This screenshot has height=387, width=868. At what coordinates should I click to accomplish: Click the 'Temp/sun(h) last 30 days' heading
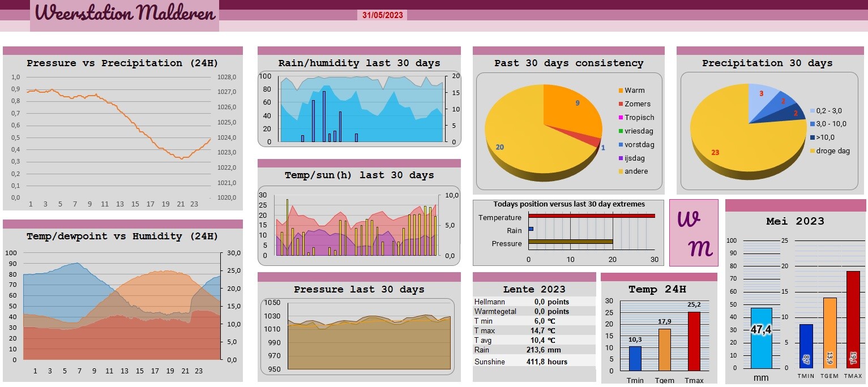[359, 175]
